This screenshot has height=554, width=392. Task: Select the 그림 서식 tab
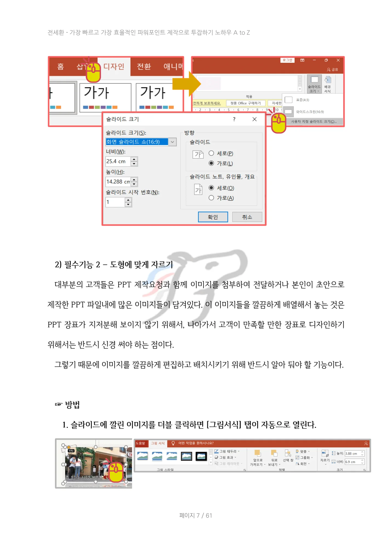[x=158, y=443]
